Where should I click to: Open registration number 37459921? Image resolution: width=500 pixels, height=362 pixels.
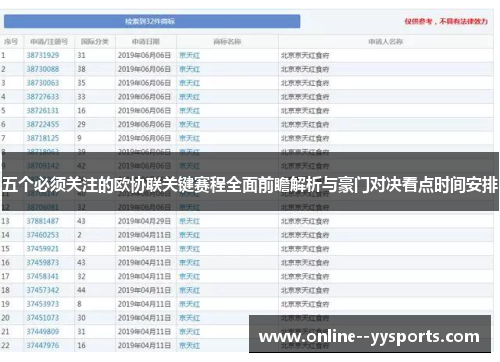tap(43, 249)
